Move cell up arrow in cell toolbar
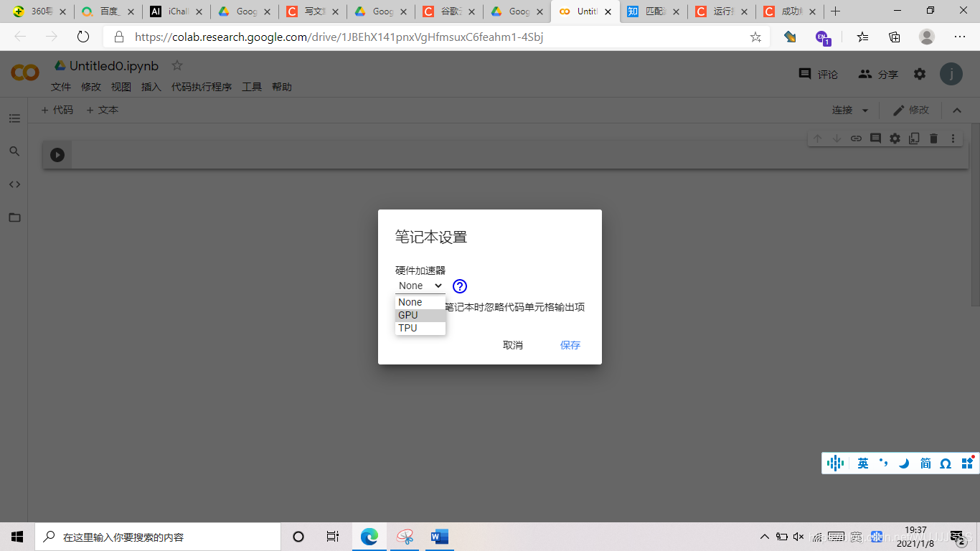Viewport: 980px width, 551px height. point(818,138)
